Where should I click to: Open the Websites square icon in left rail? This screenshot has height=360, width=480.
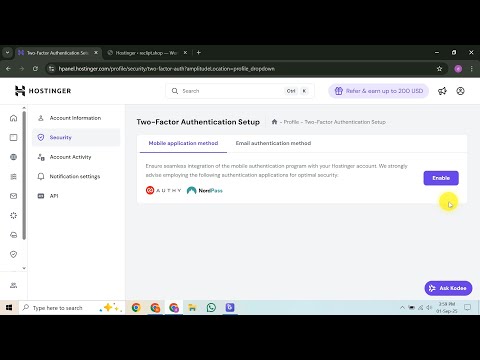click(13, 137)
